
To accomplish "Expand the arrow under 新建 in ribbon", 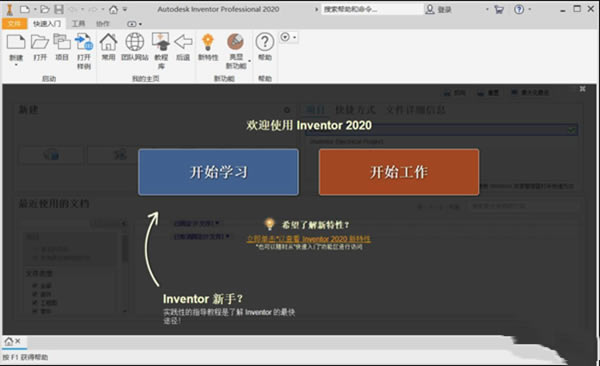I will click(16, 65).
